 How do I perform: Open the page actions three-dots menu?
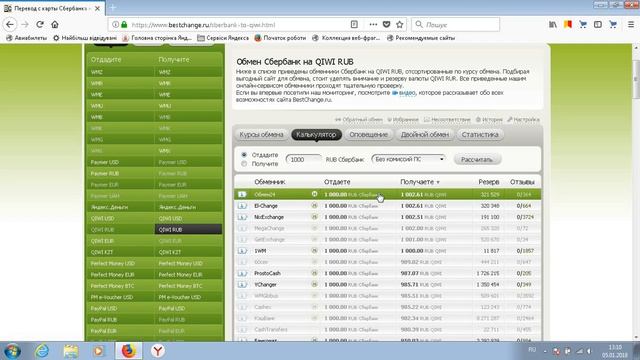pyautogui.click(x=373, y=24)
